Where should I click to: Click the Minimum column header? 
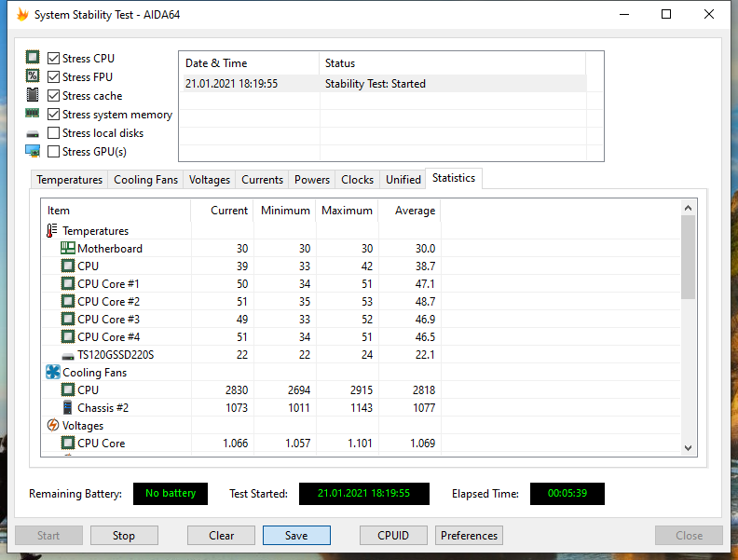[x=285, y=211]
